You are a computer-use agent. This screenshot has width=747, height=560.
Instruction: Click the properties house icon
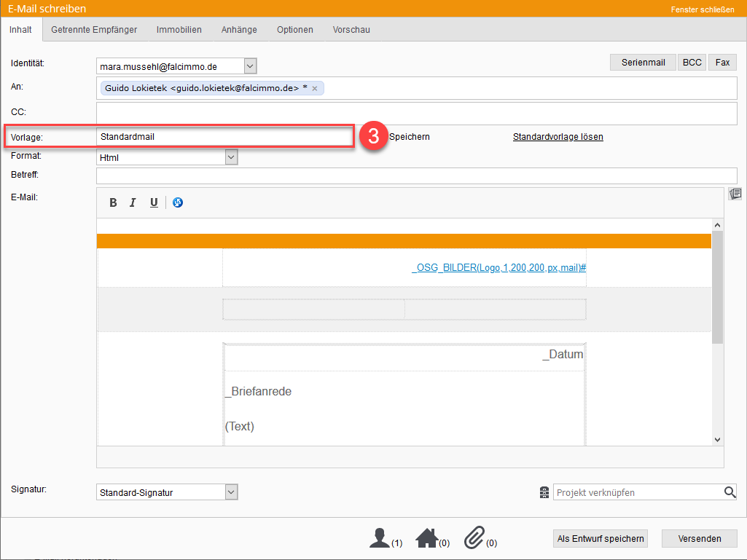[x=426, y=538]
